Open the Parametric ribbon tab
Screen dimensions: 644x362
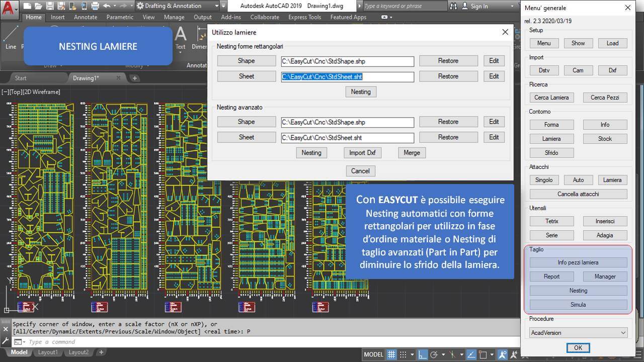120,17
